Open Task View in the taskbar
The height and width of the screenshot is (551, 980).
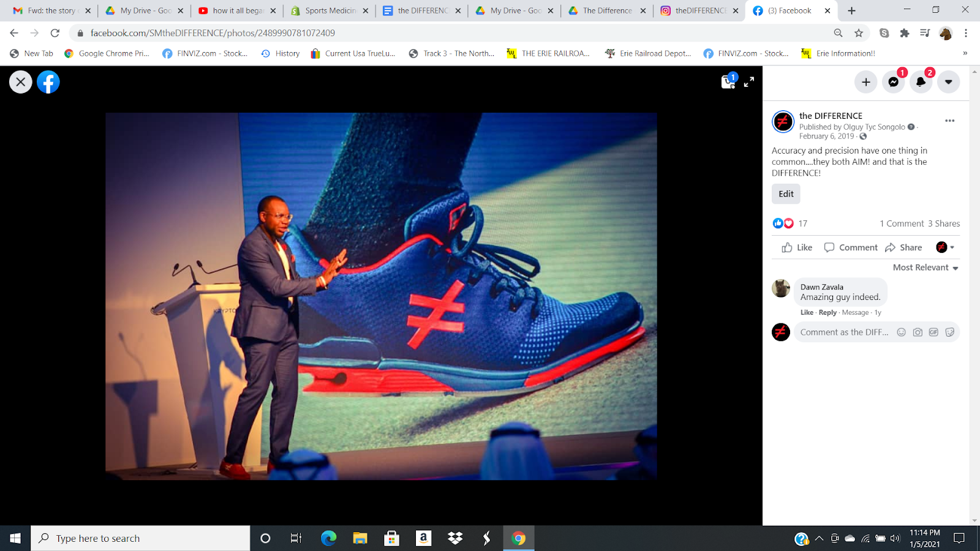[296, 538]
